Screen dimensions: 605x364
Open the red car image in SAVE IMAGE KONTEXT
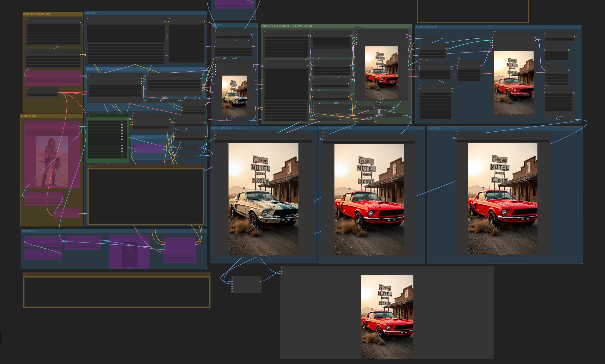(x=369, y=199)
